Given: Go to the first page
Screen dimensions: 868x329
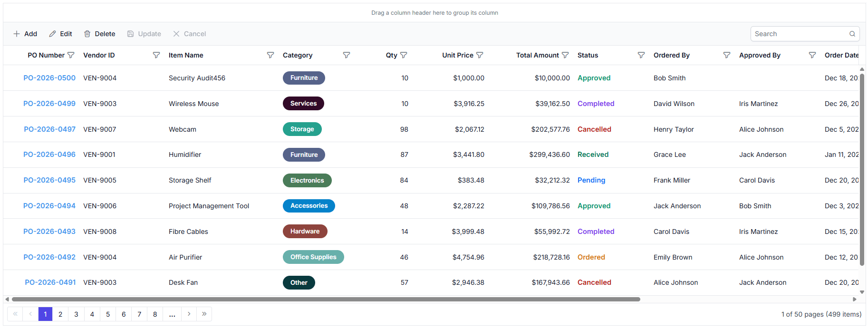Looking at the screenshot, I should tap(15, 314).
